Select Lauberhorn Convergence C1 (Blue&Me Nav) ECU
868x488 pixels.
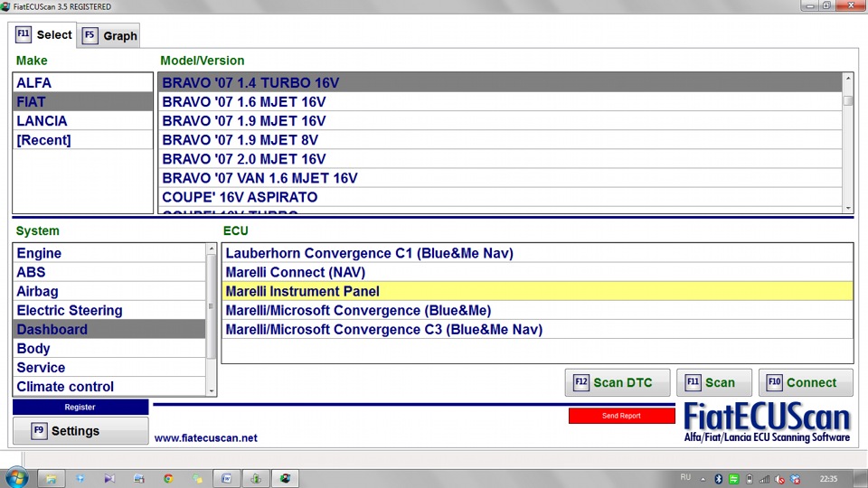(537, 253)
